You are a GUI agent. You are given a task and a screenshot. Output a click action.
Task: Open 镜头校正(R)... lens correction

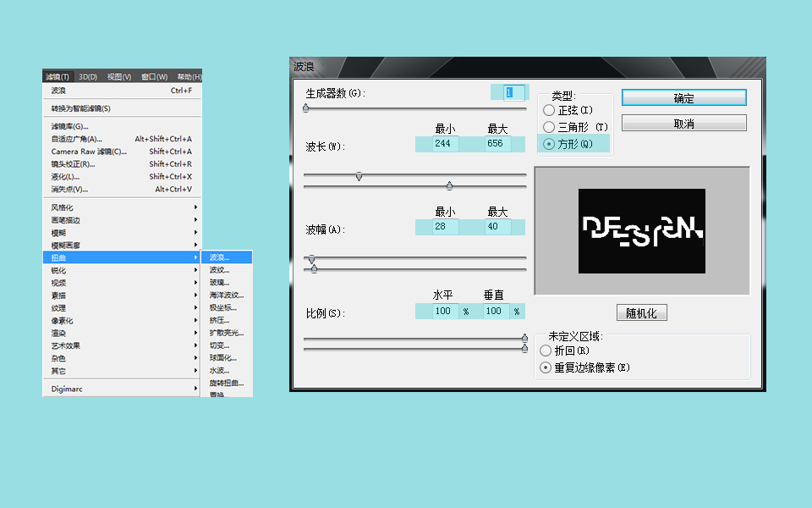pyautogui.click(x=122, y=163)
